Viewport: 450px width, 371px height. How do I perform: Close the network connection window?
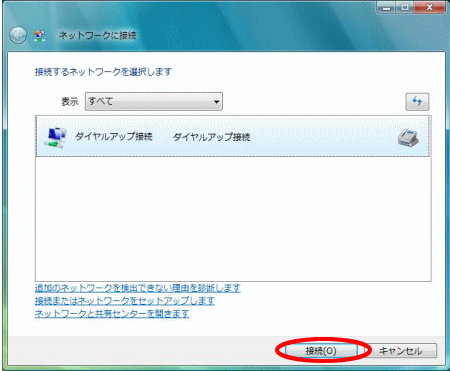click(429, 7)
